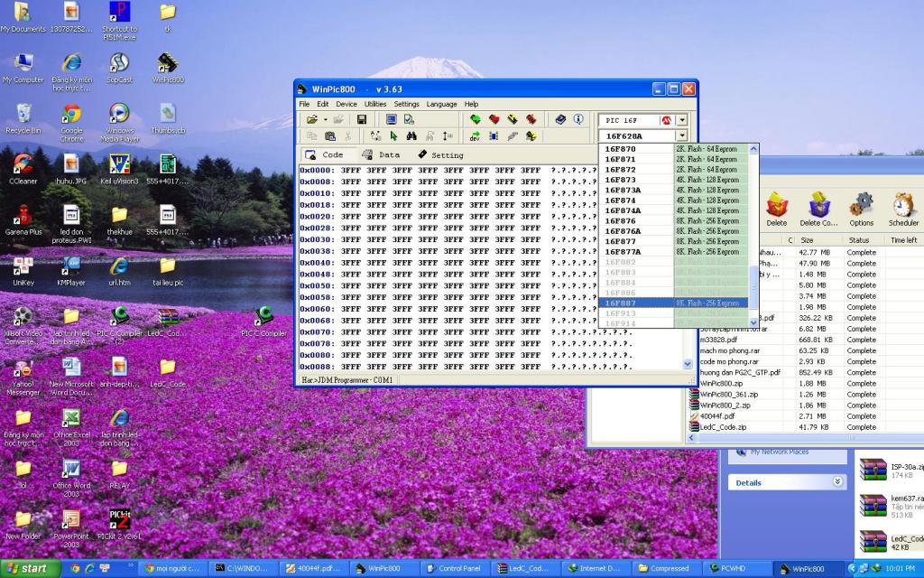The image size is (924, 578).
Task: Click the blue book help icon
Action: (x=560, y=120)
